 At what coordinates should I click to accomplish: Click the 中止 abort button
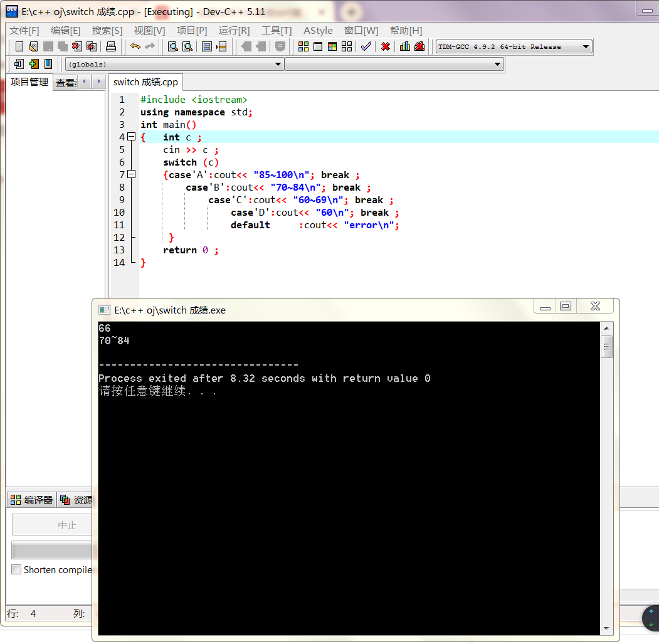click(53, 525)
